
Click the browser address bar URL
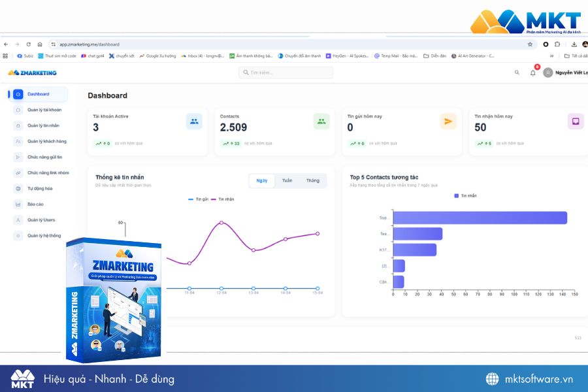tap(90, 44)
